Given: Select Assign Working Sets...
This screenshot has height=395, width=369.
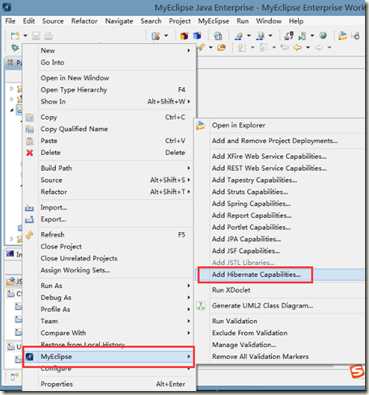Looking at the screenshot, I should tap(75, 270).
